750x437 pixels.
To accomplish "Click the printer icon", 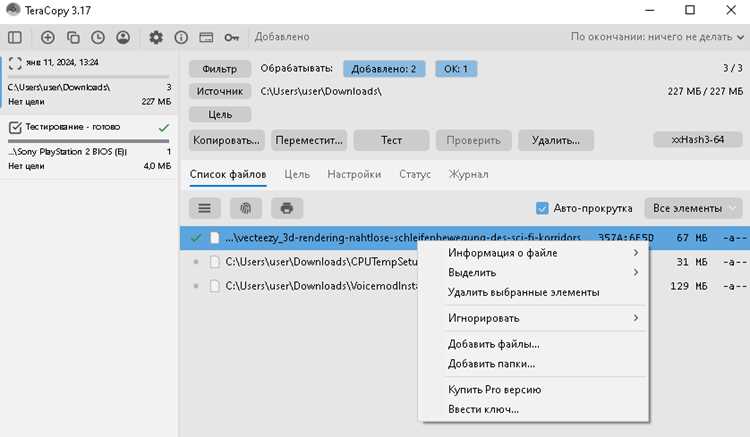I will coord(287,208).
